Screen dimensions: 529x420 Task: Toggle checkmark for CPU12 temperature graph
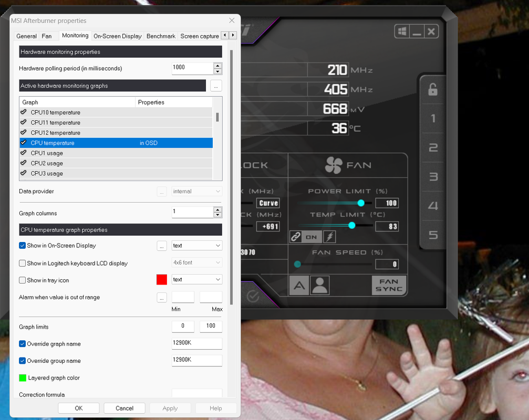24,132
